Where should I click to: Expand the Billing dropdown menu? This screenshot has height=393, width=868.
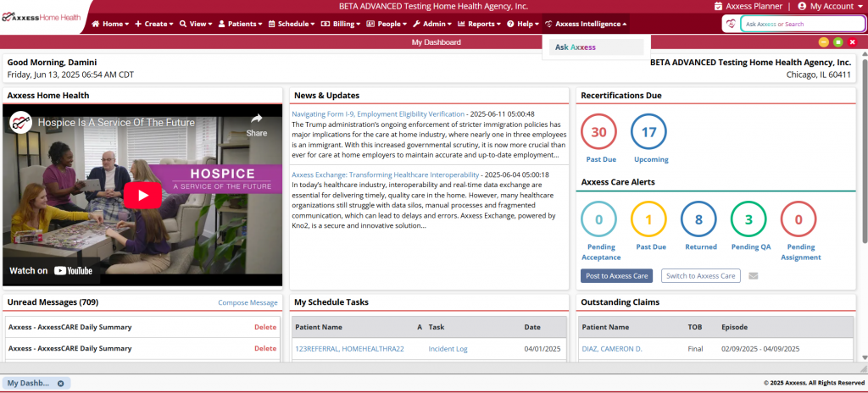pos(341,24)
